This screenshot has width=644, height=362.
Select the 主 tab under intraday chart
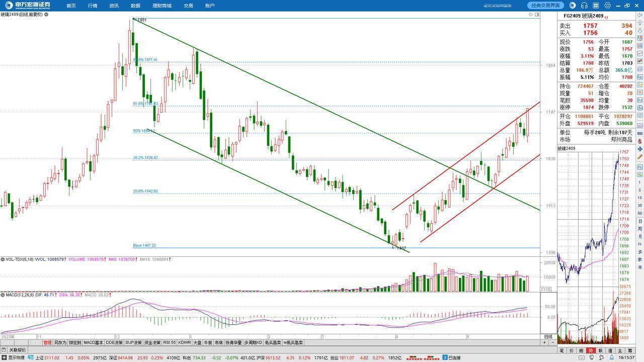[x=620, y=350]
